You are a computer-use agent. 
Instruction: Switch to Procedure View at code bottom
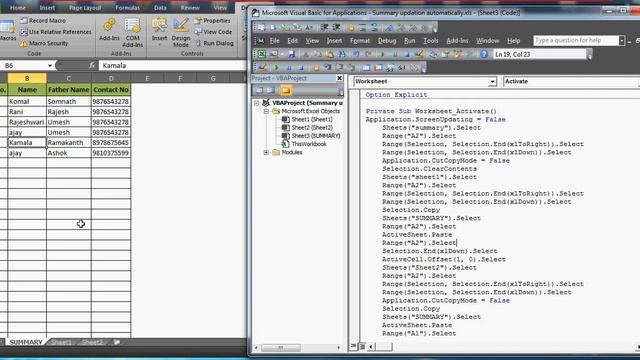[353, 347]
